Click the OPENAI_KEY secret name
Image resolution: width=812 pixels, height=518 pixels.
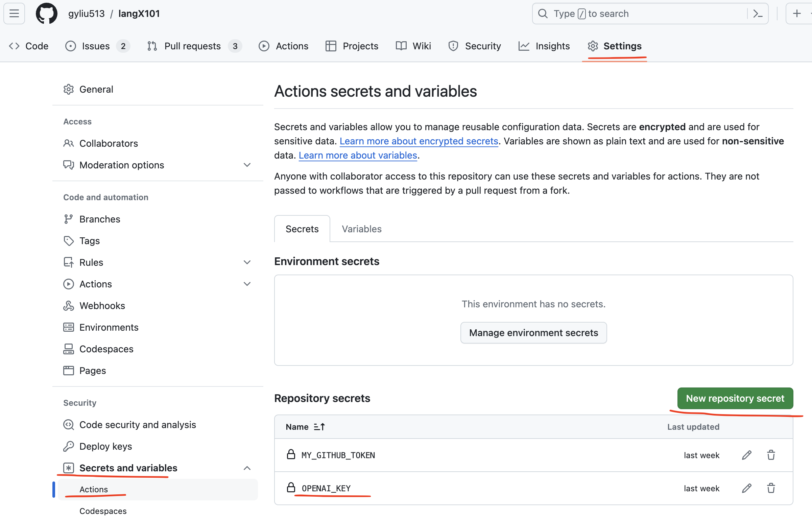click(326, 488)
